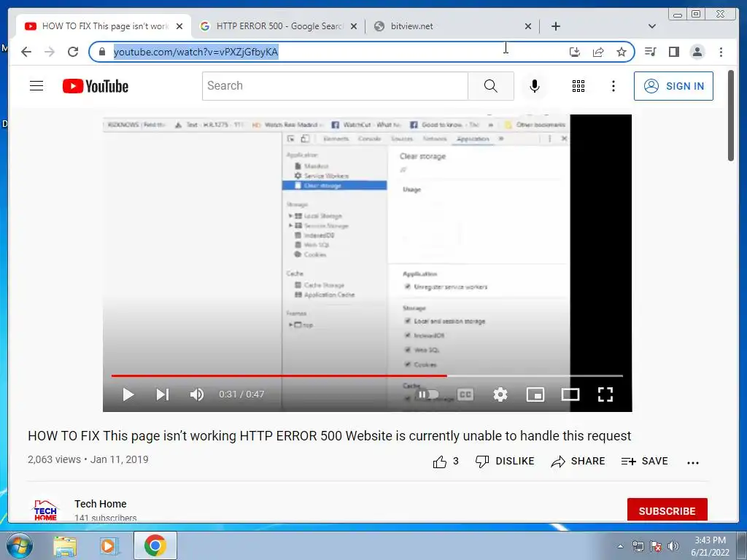This screenshot has height=560, width=747.
Task: Click the youtube.com address bar URL
Action: coord(196,52)
